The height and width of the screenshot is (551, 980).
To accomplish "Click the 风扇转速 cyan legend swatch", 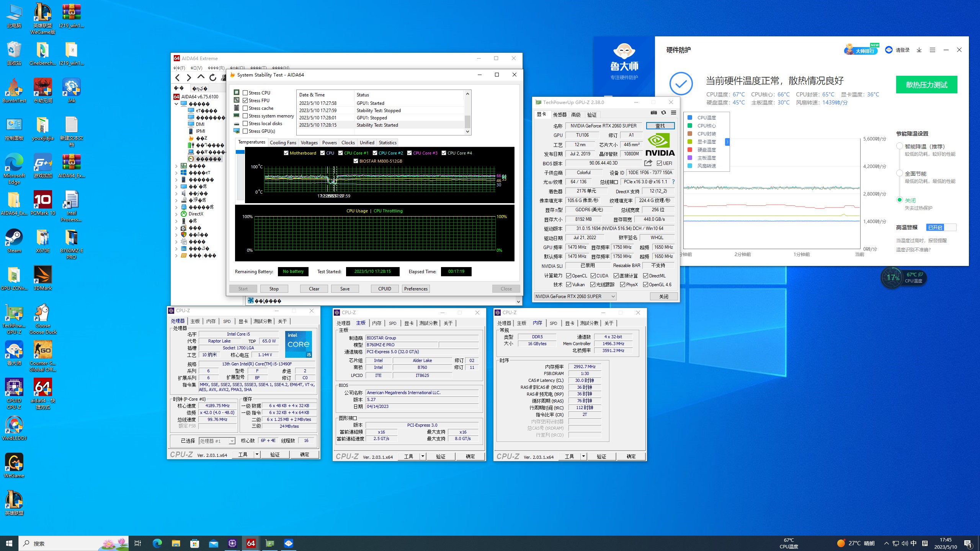I will (x=690, y=166).
